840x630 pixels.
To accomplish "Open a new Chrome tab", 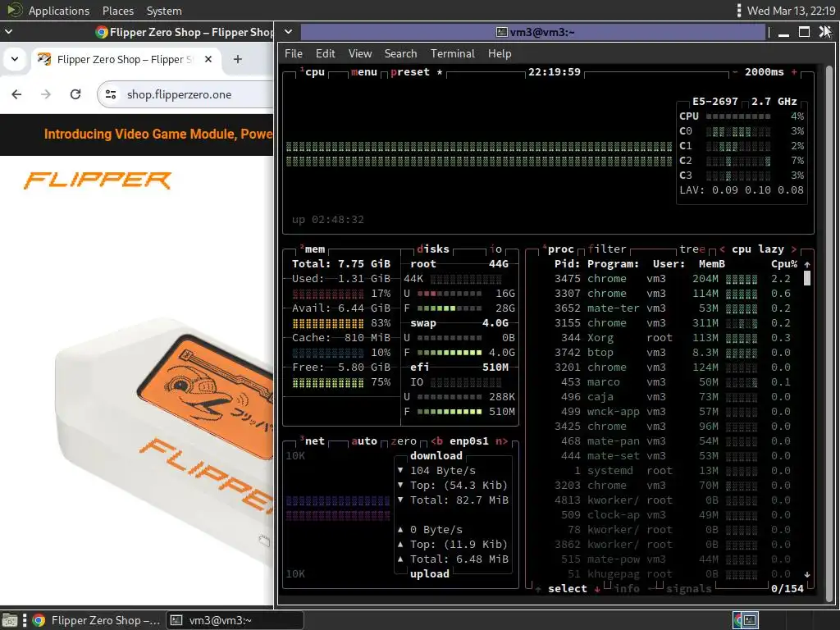I will [x=237, y=59].
